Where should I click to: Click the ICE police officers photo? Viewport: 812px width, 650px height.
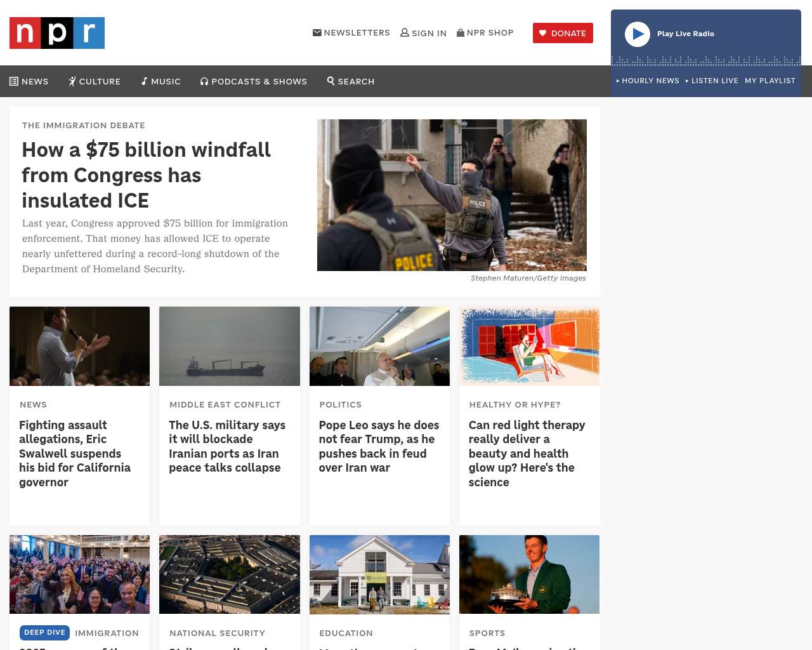pyautogui.click(x=452, y=195)
